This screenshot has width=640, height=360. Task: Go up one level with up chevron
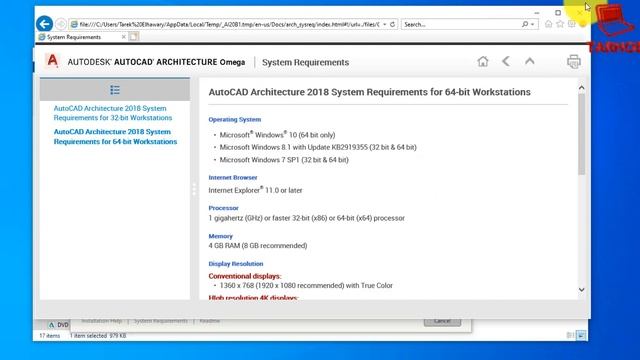tap(530, 61)
